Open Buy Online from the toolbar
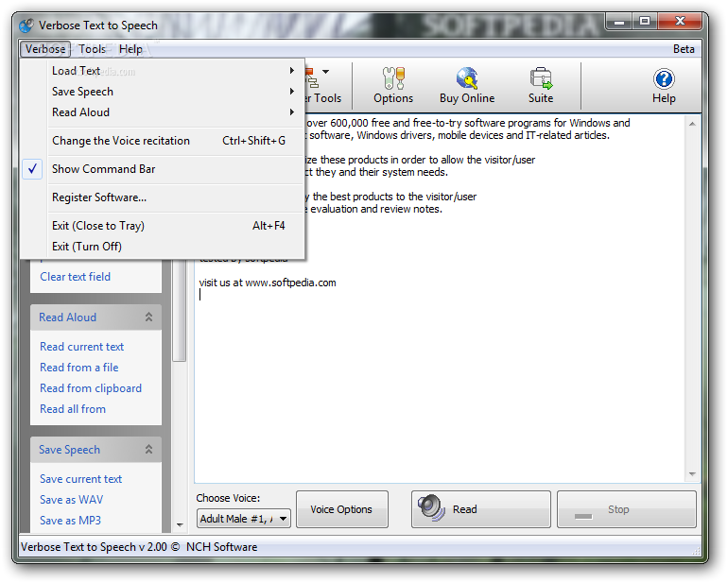The width and height of the screenshot is (728, 583). pyautogui.click(x=467, y=85)
